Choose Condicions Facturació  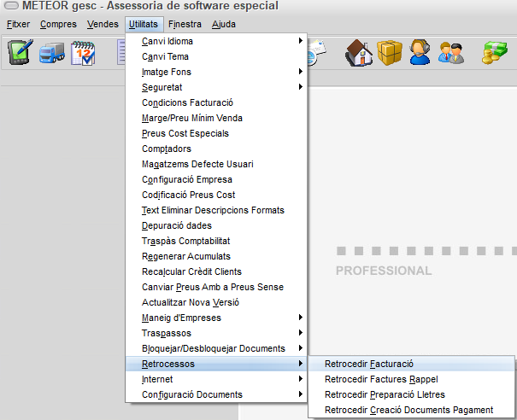(x=216, y=102)
